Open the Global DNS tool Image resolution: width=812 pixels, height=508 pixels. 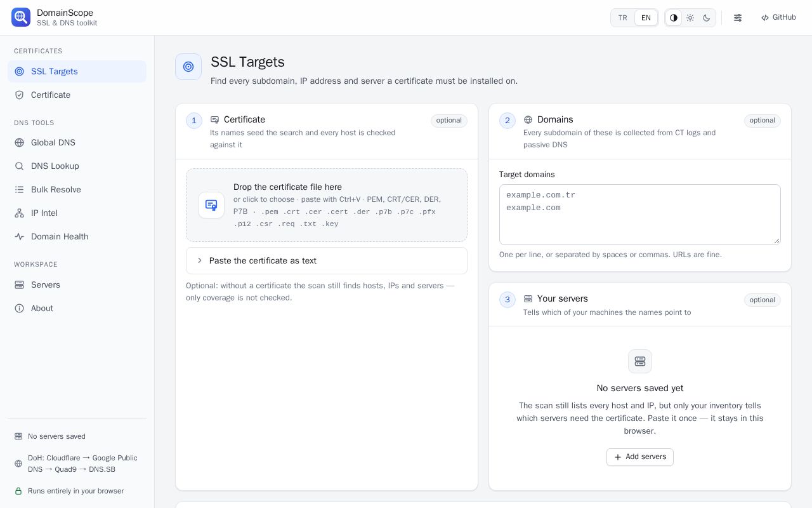[x=77, y=142]
